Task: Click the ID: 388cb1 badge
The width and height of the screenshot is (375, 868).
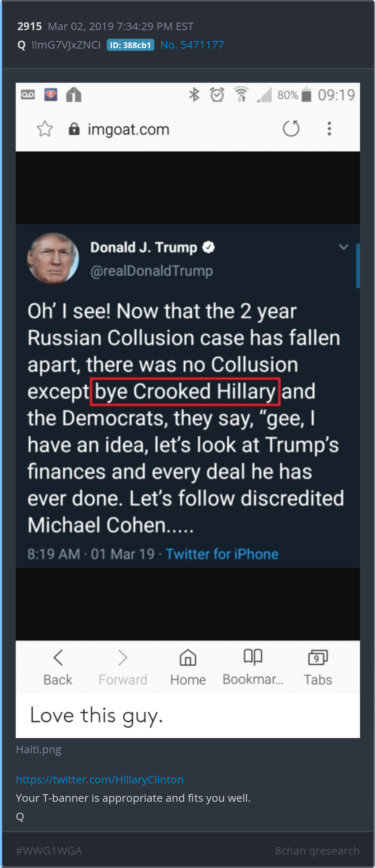Action: pyautogui.click(x=130, y=45)
